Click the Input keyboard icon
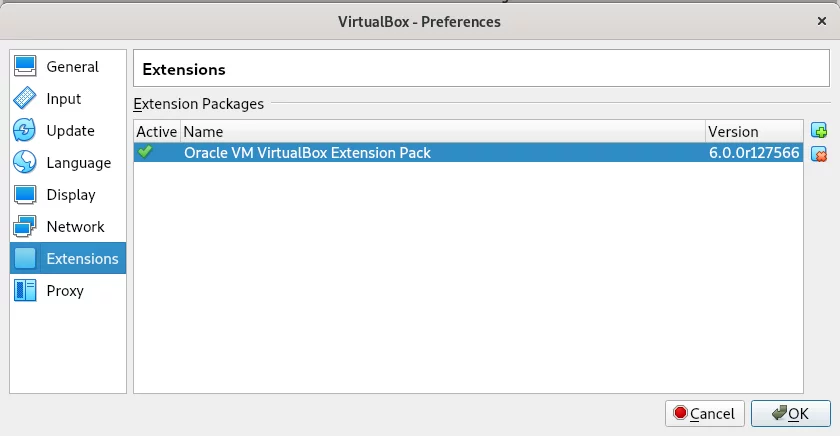 point(25,99)
